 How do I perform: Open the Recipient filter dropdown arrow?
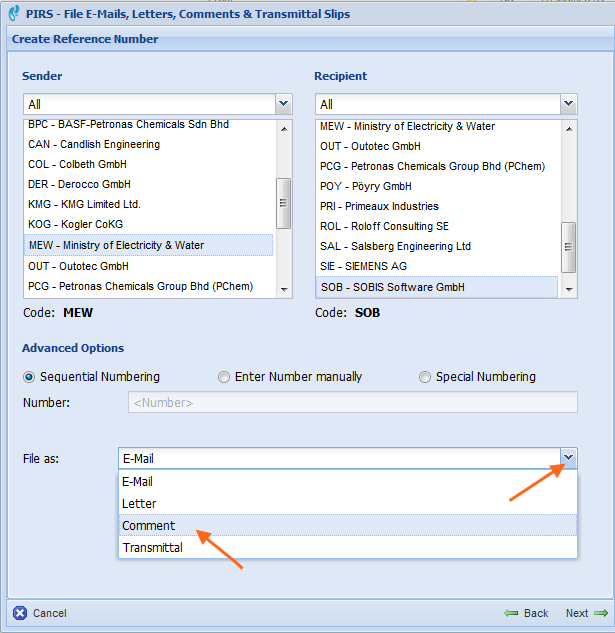tap(569, 104)
